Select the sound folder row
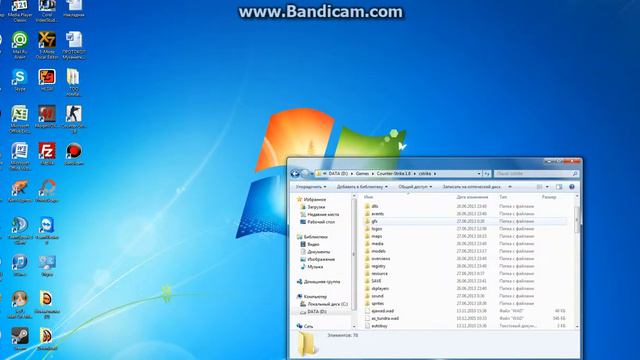640x360 pixels. click(465, 296)
